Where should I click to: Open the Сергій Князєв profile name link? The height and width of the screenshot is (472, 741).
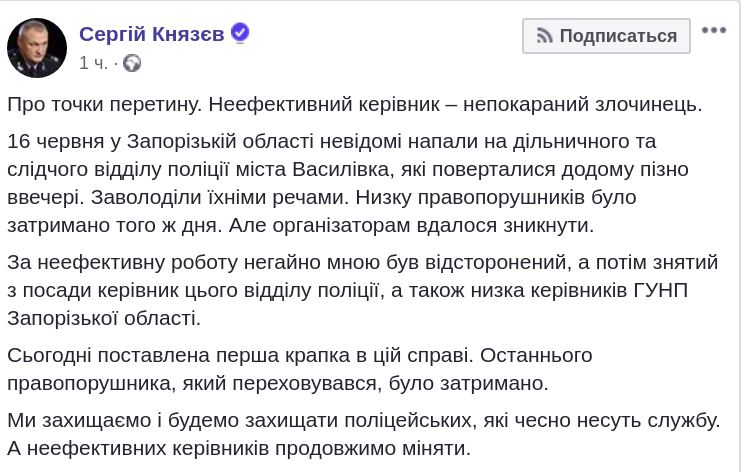point(152,34)
